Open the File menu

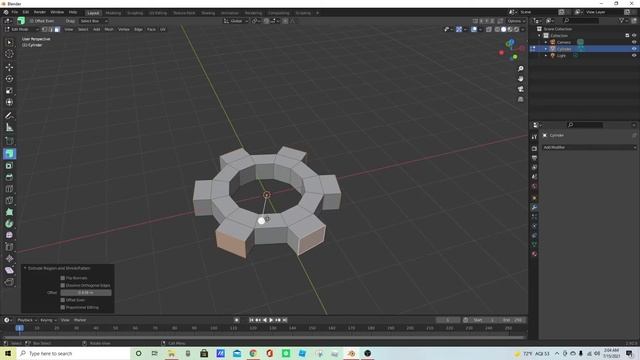(15, 12)
